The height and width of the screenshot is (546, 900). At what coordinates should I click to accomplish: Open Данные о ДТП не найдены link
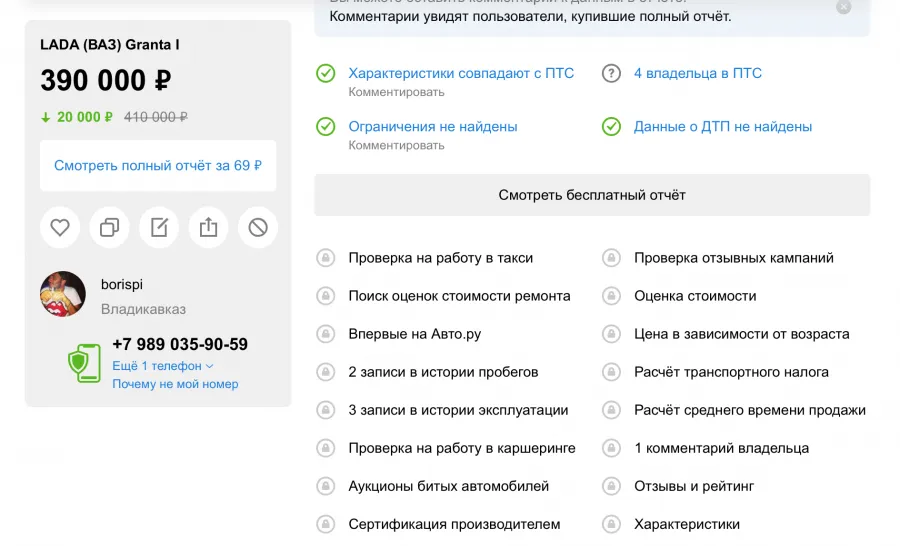pos(723,126)
